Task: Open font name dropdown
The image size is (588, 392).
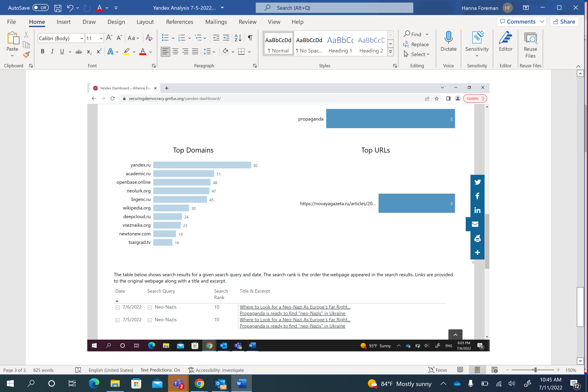Action: [81, 38]
